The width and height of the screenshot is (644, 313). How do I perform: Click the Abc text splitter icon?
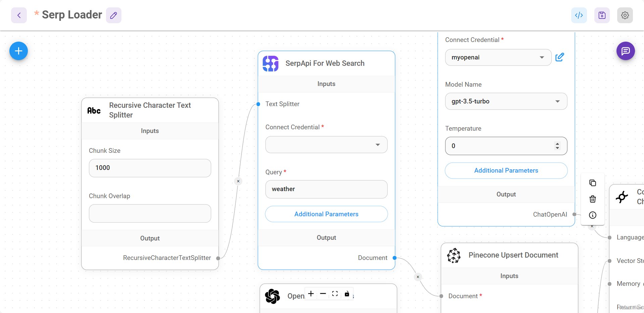94,110
